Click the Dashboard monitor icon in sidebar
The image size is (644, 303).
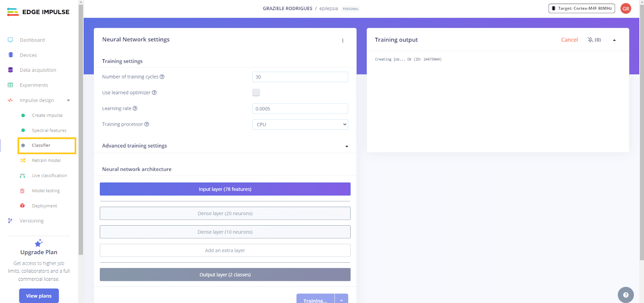coord(10,40)
